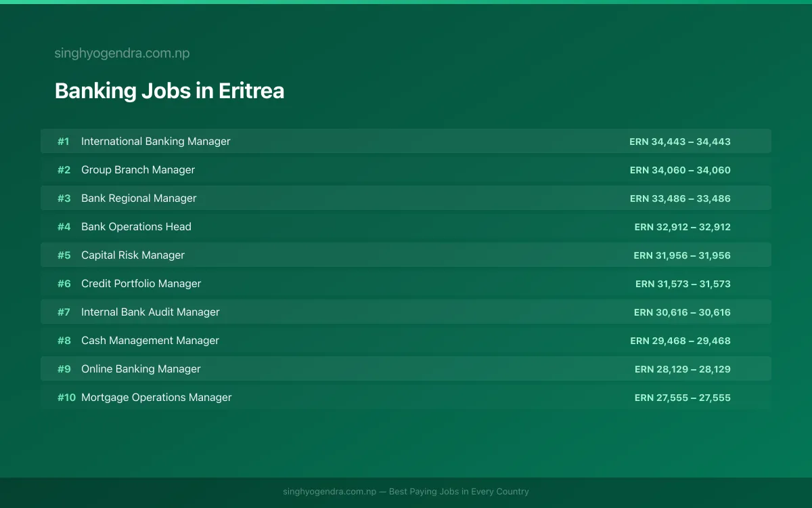Click salary ERN 31,573 – 31,573
812x508 pixels.
tap(683, 284)
